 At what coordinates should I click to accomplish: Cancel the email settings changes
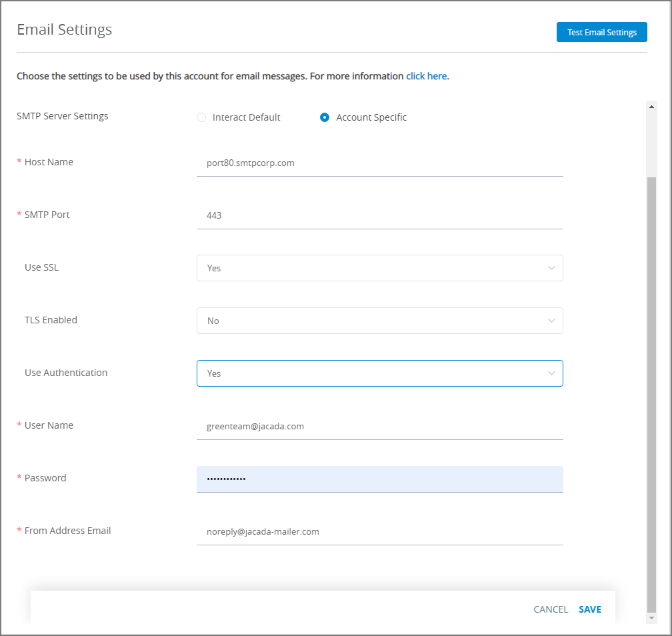551,609
